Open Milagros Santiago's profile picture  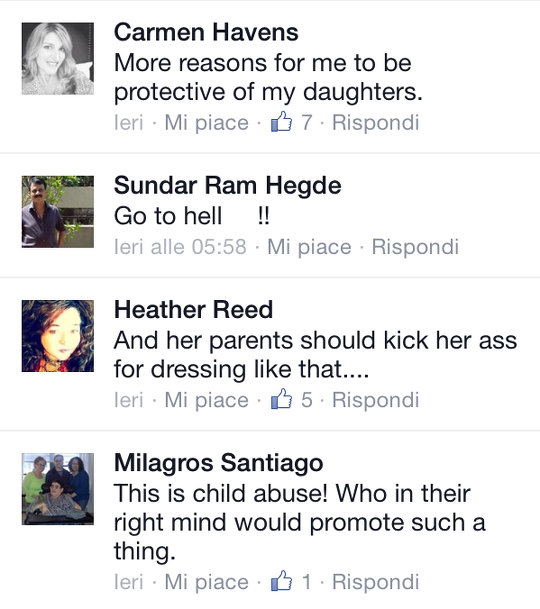pyautogui.click(x=58, y=489)
